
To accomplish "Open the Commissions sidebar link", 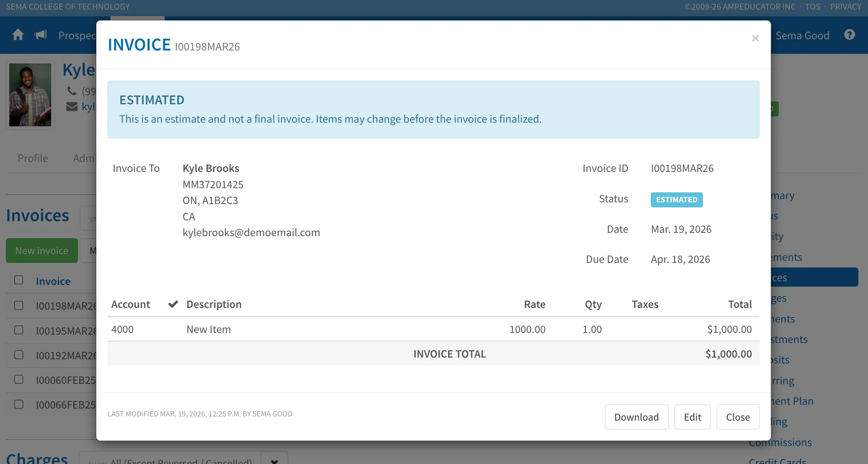I will [780, 442].
